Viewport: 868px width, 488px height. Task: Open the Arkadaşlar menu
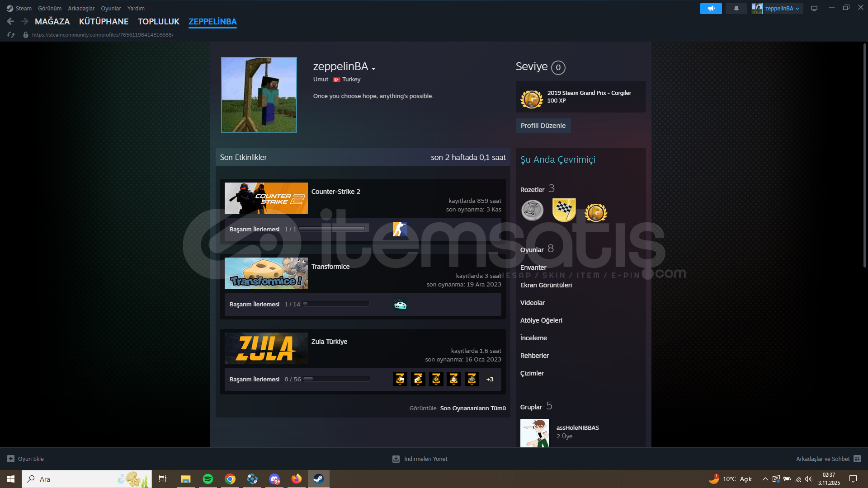(81, 9)
